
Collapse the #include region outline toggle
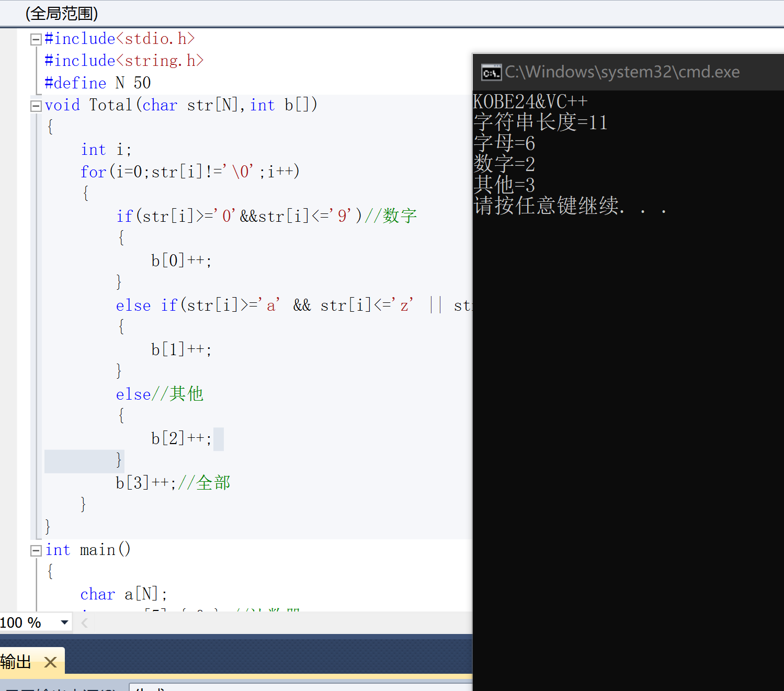pos(36,39)
